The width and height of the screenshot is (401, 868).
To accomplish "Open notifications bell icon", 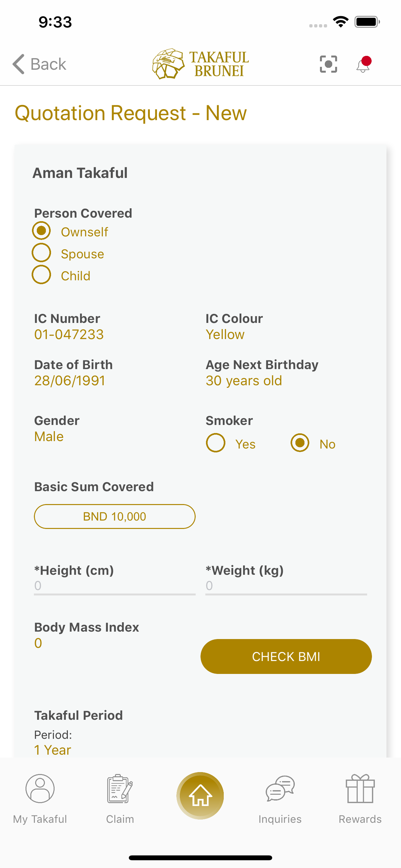I will (363, 64).
